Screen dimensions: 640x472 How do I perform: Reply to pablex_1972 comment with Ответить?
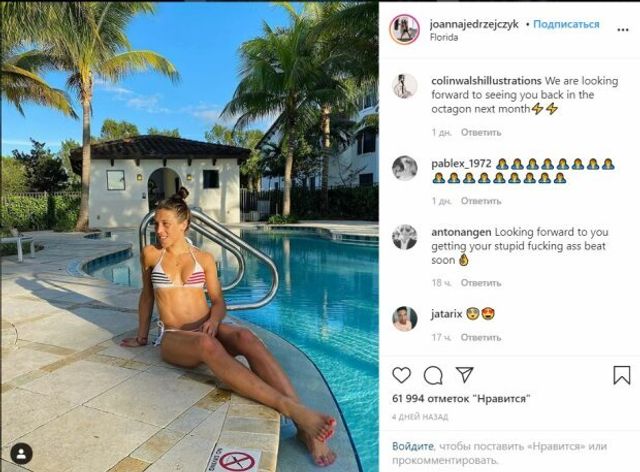[481, 201]
